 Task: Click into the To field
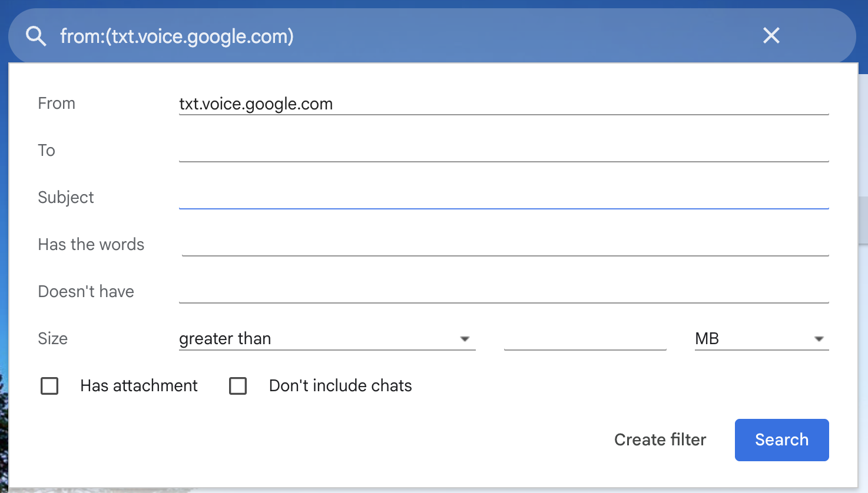(503, 151)
